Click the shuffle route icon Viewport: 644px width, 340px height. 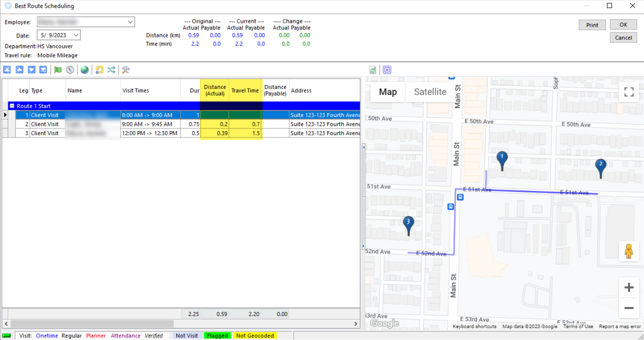pyautogui.click(x=111, y=70)
